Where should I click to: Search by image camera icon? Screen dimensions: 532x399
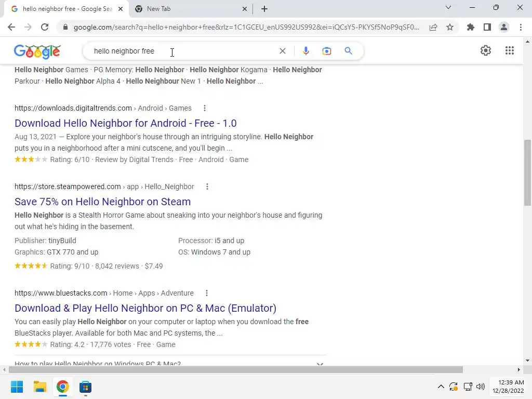[327, 51]
